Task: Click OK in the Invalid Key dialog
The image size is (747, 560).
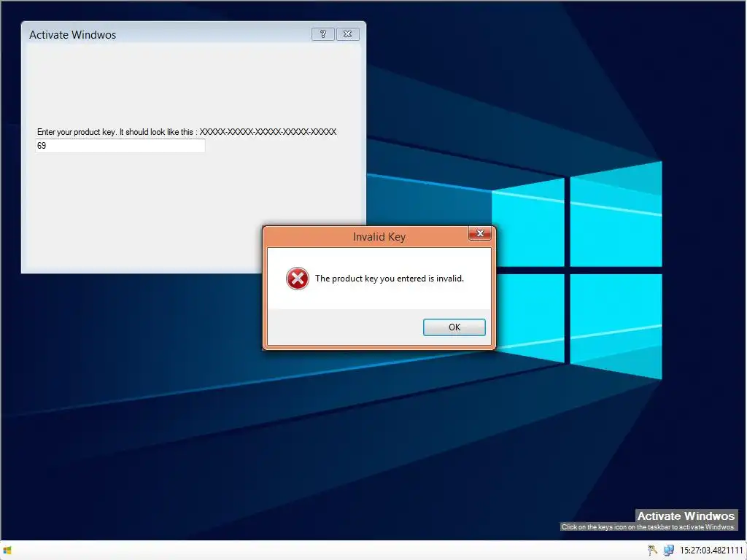Action: tap(454, 327)
